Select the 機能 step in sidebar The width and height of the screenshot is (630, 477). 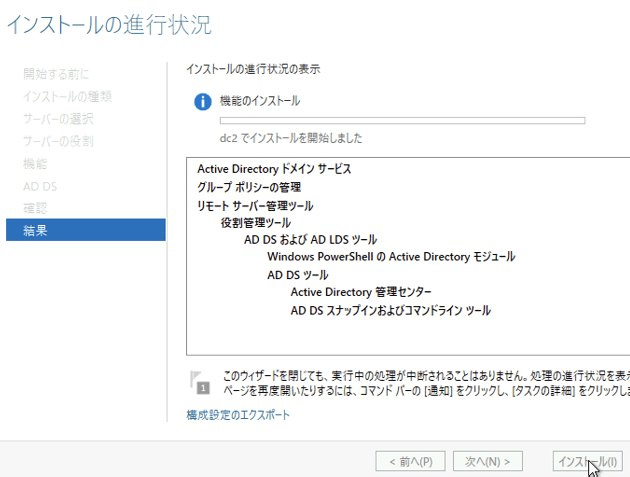coord(35,164)
